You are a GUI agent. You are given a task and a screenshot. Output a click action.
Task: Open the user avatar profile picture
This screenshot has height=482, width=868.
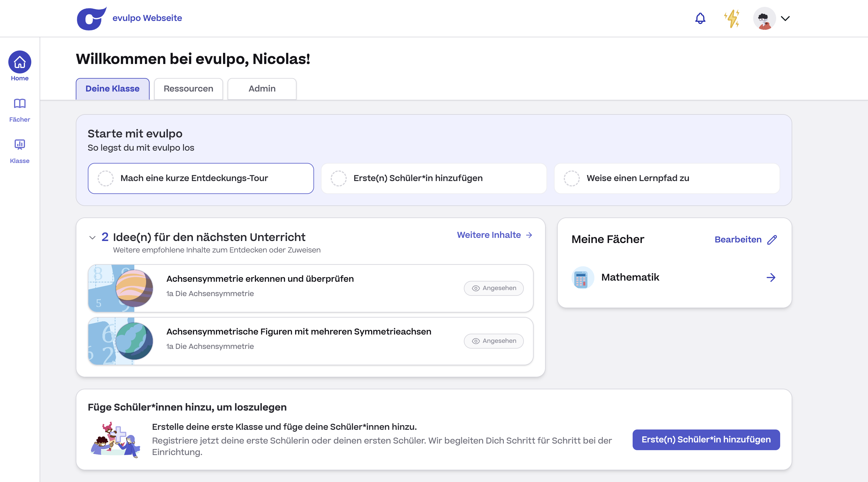(764, 18)
